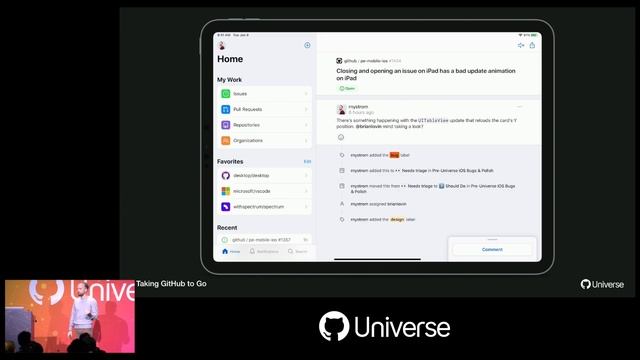This screenshot has height=360, width=640.
Task: Click the 'My Work' section heading
Action: pos(229,80)
